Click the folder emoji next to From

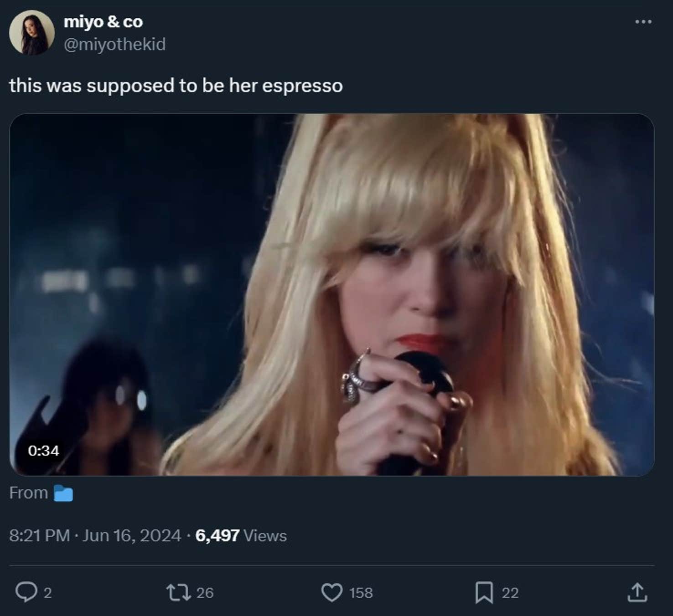pos(64,492)
